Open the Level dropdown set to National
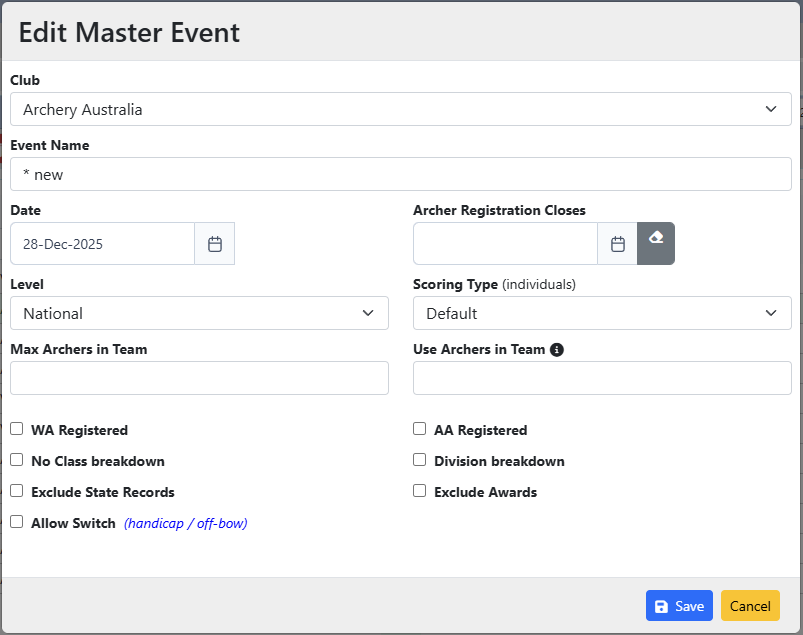Screen dimensions: 803x635 pyautogui.click(x=199, y=313)
